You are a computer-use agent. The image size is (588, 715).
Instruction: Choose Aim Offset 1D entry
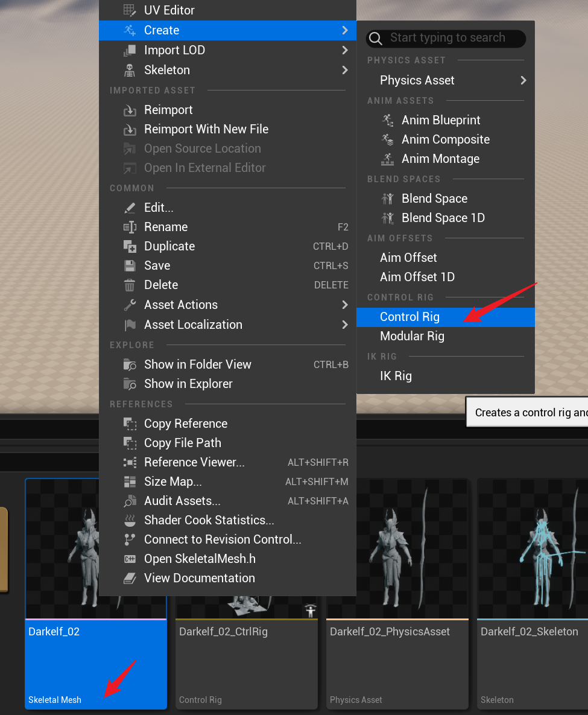[445, 277]
